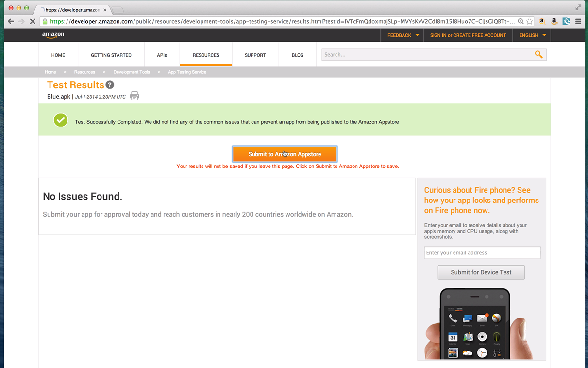
Task: Expand the FEEDBACK dropdown
Action: pos(403,35)
